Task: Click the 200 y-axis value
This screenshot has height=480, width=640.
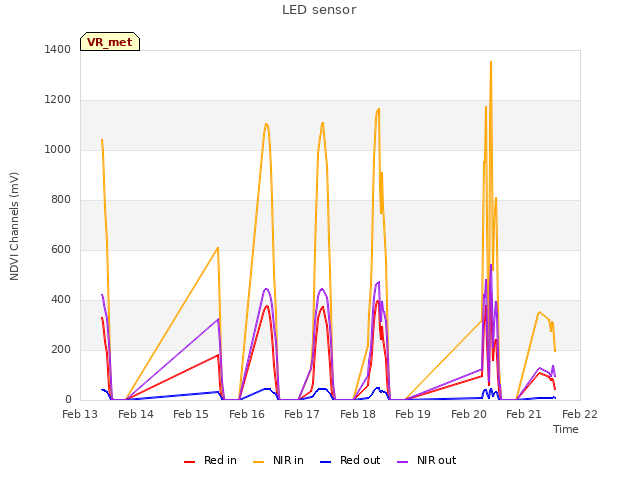Action: click(61, 349)
